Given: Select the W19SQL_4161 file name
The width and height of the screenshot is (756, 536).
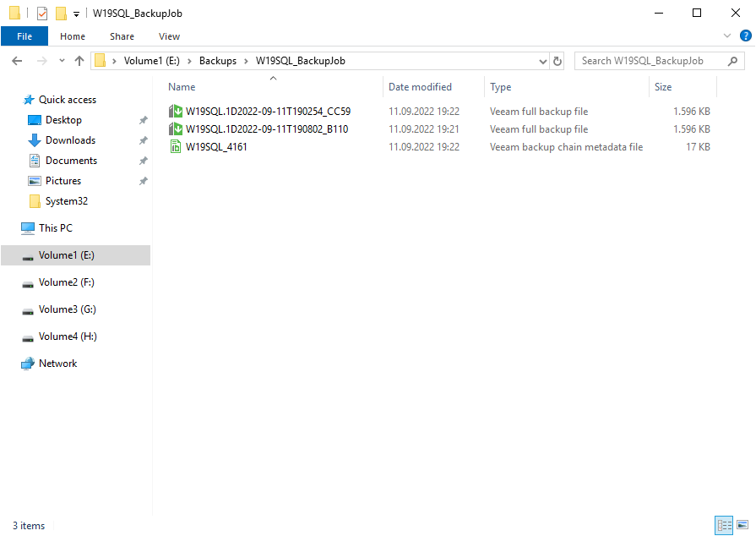Looking at the screenshot, I should [216, 147].
